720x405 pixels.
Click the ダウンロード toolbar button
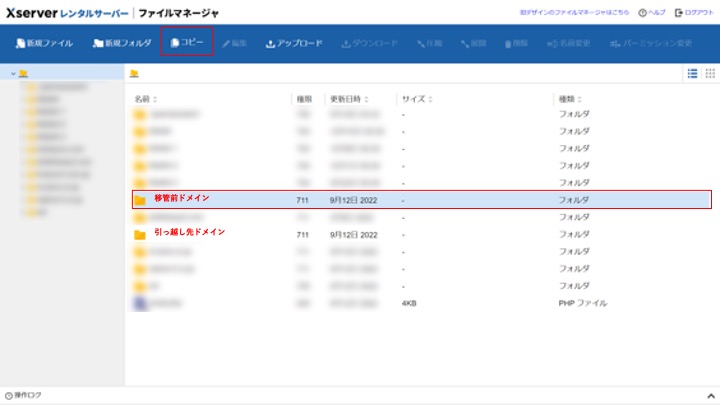pyautogui.click(x=370, y=44)
